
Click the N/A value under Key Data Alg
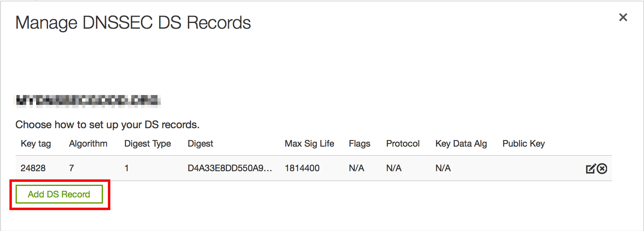coord(443,168)
